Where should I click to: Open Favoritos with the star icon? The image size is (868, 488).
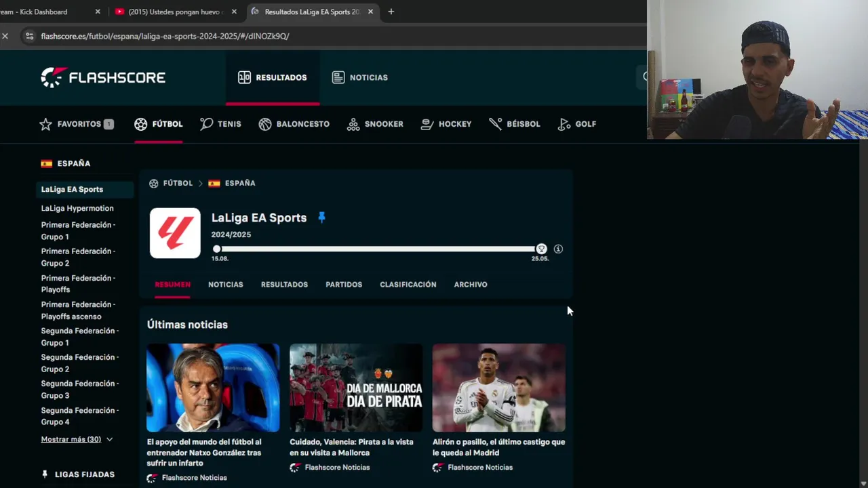coord(76,124)
